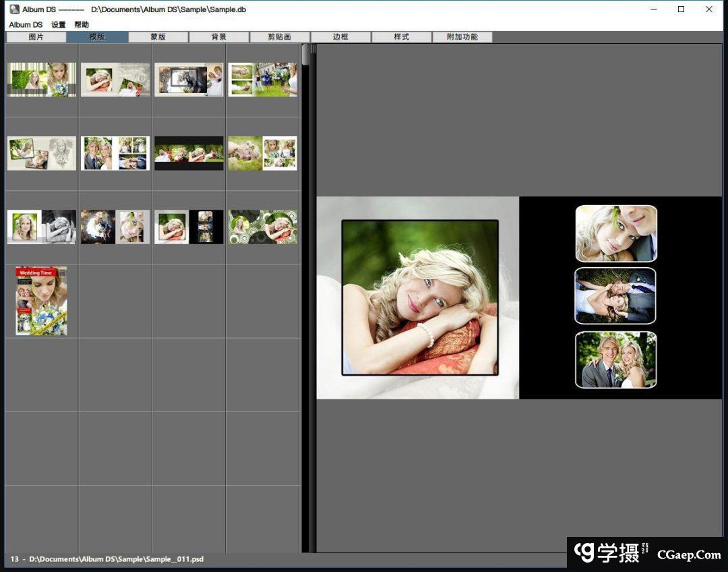Select the Wedding Time template thumbnail
728x572 pixels.
pos(41,301)
